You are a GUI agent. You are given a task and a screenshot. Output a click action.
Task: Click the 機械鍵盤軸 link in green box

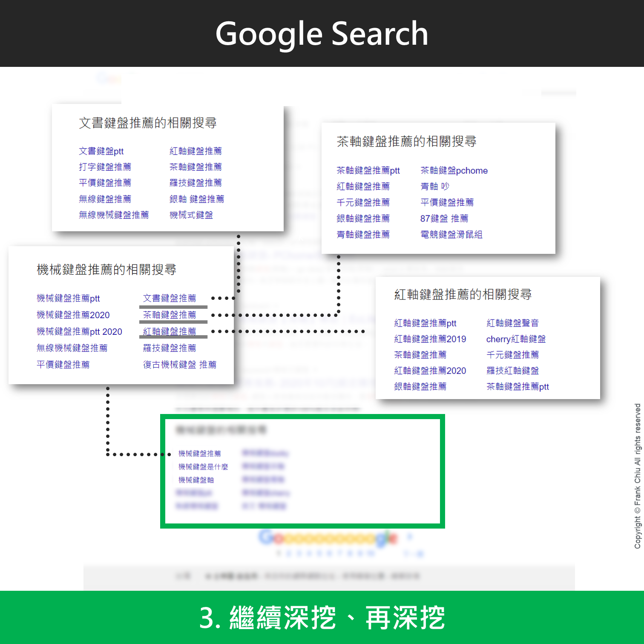[196, 480]
